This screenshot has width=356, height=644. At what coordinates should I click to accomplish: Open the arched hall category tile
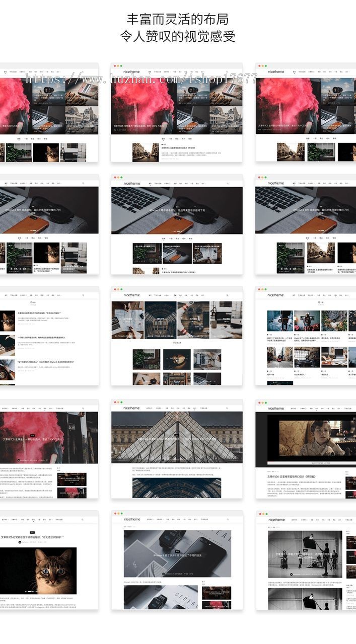point(161,320)
